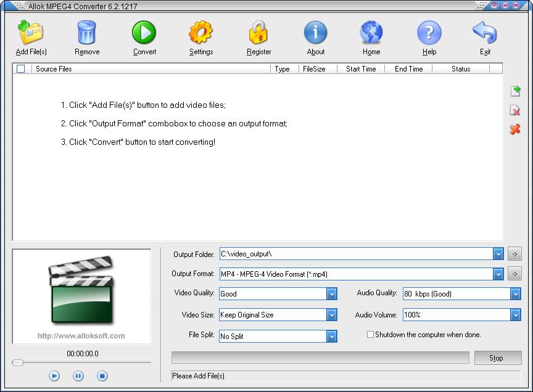The image size is (533, 392).
Task: Click the Register padlock icon
Action: [x=258, y=33]
